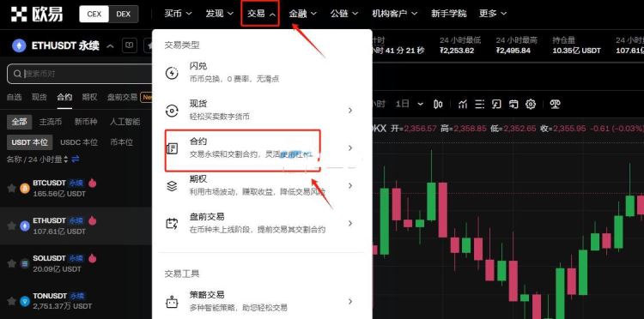This screenshot has width=644, height=319.
Task: Expand the ETHUSDT 永续 pair selector chevron
Action: pos(110,46)
